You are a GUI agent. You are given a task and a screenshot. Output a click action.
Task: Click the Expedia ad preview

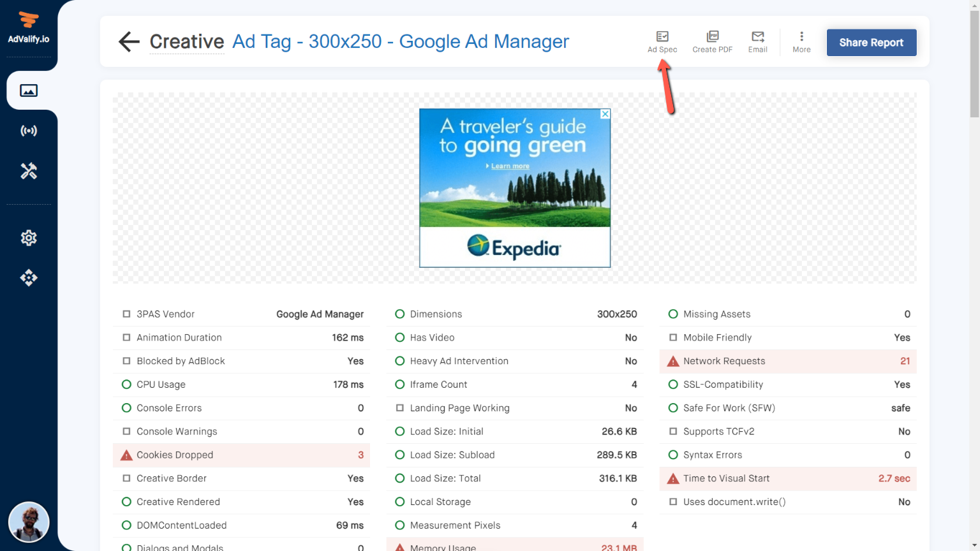point(515,188)
